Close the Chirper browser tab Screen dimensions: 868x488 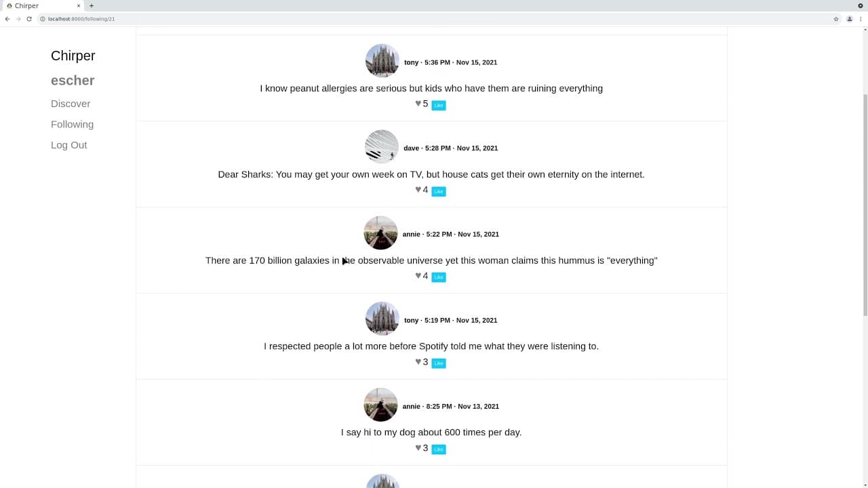pyautogui.click(x=79, y=5)
